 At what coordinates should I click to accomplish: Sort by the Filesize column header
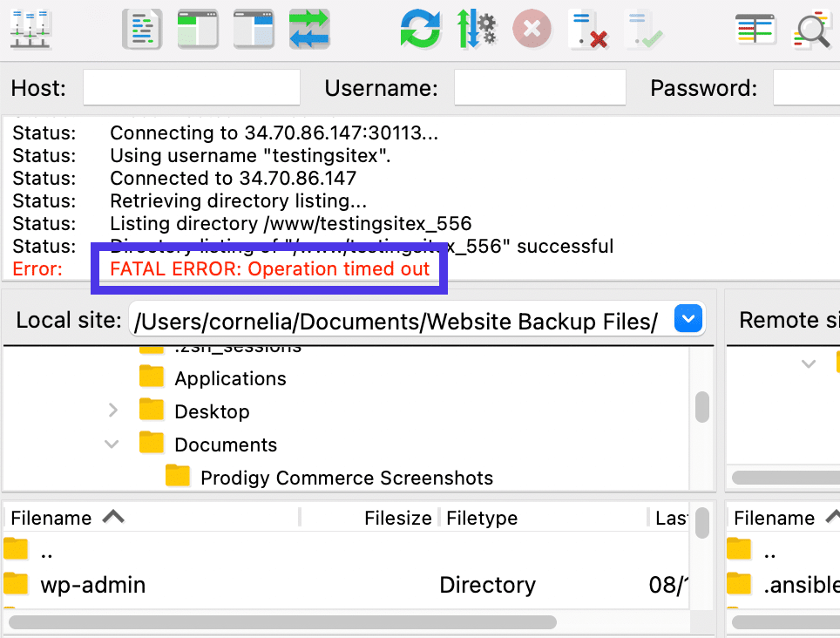tap(397, 518)
